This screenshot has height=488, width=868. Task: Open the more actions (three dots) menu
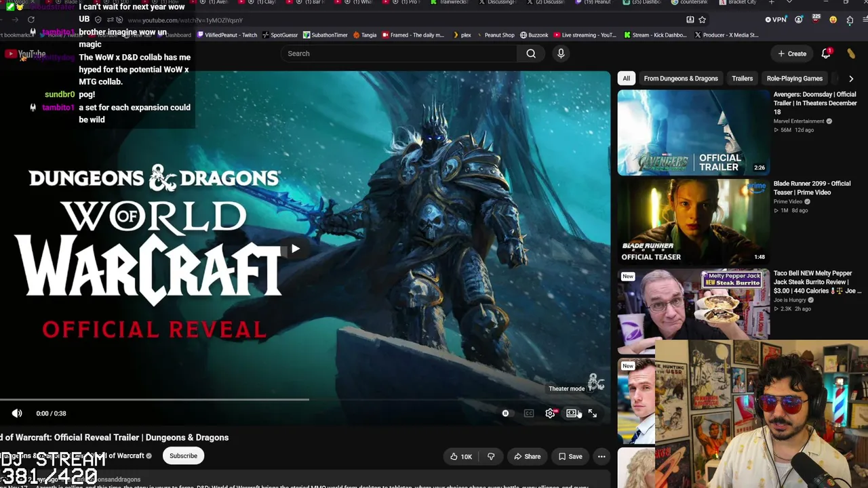coord(601,456)
